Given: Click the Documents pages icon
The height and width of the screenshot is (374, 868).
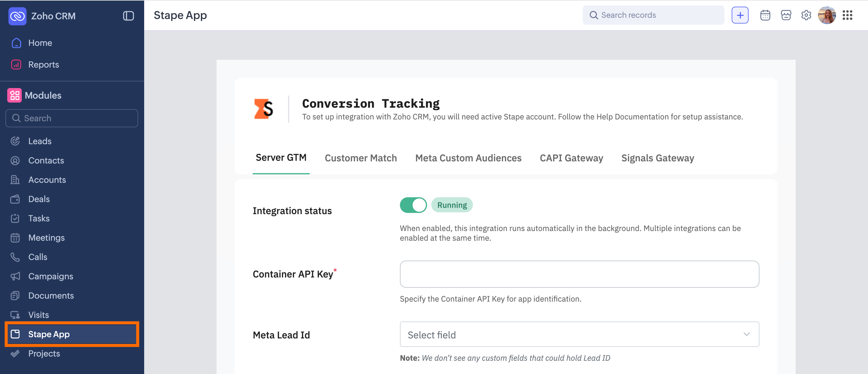Looking at the screenshot, I should click(15, 296).
